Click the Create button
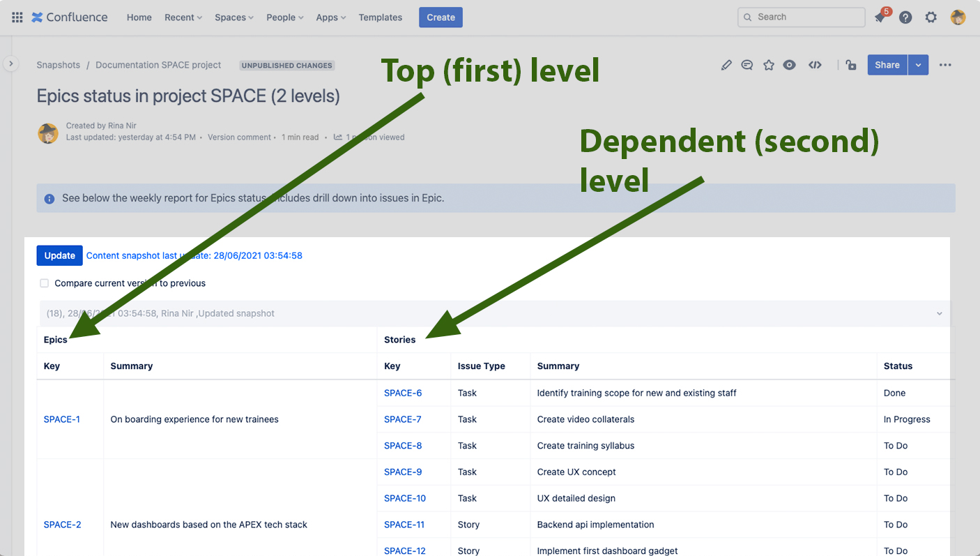The height and width of the screenshot is (556, 980). point(441,17)
